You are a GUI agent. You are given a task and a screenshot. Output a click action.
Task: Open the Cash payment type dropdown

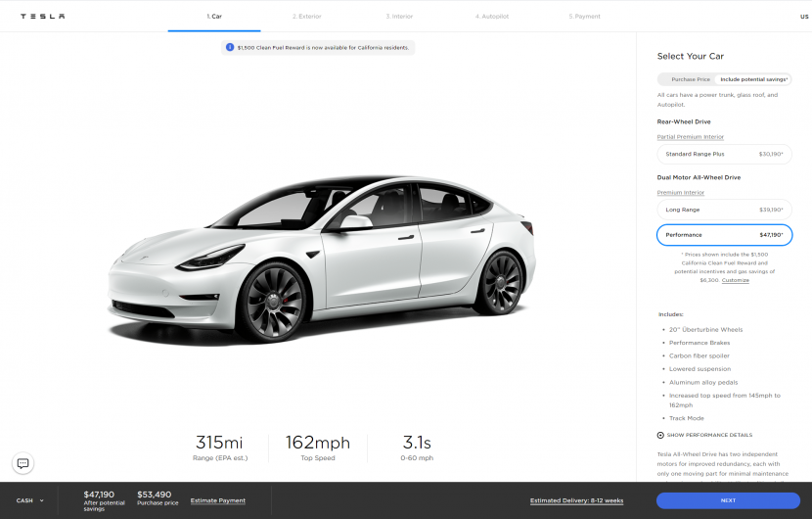pyautogui.click(x=30, y=500)
